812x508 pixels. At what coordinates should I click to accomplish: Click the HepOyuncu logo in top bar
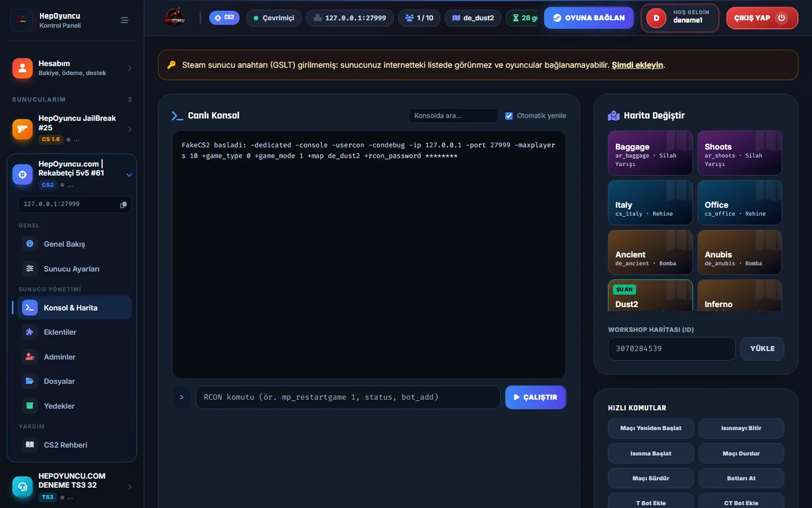(x=175, y=17)
